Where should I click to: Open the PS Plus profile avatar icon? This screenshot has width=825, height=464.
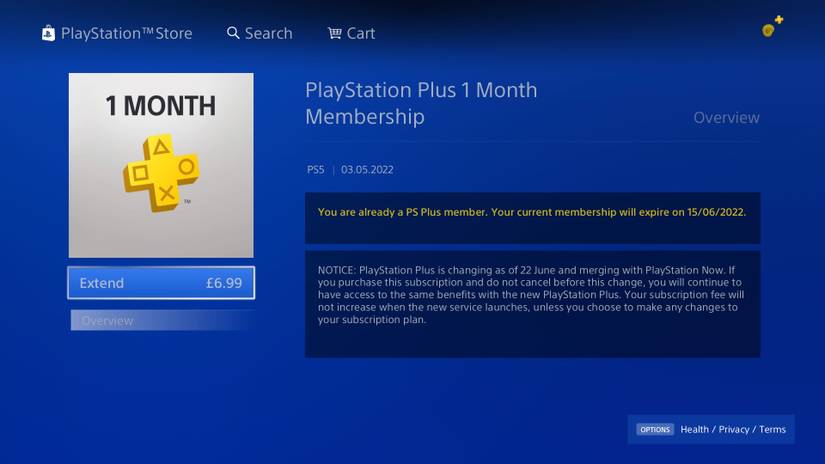pos(772,26)
